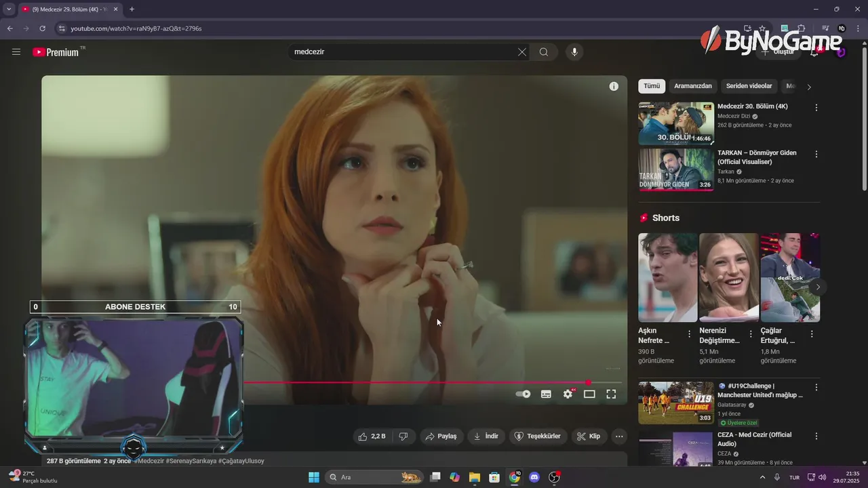Open the player settings gear
The width and height of the screenshot is (868, 488).
pos(568,394)
